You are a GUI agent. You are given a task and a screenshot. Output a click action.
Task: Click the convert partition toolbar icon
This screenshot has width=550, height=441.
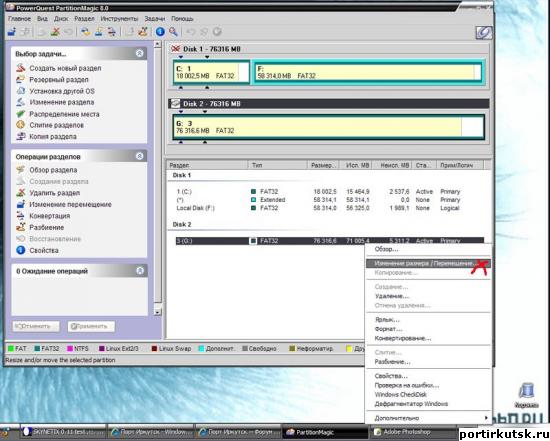pos(112,32)
